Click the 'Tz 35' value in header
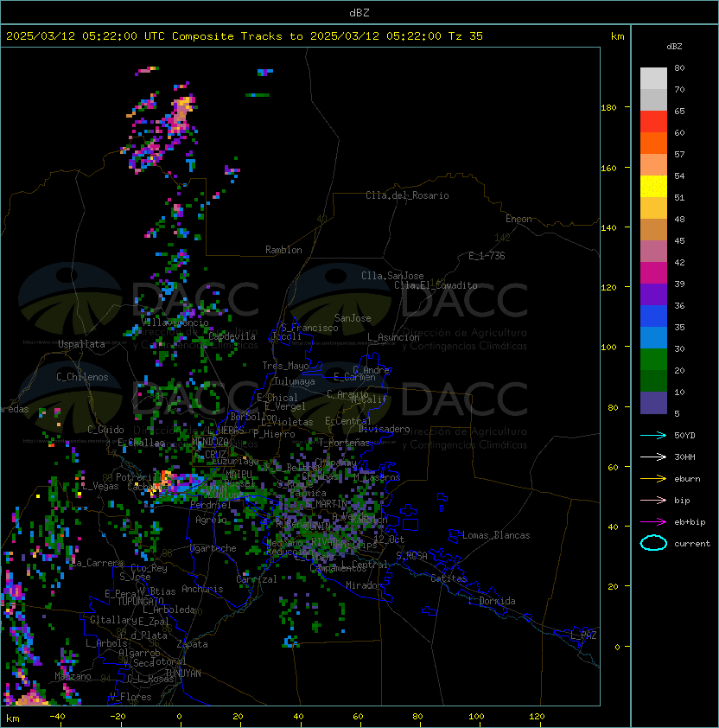The image size is (719, 728). click(466, 36)
